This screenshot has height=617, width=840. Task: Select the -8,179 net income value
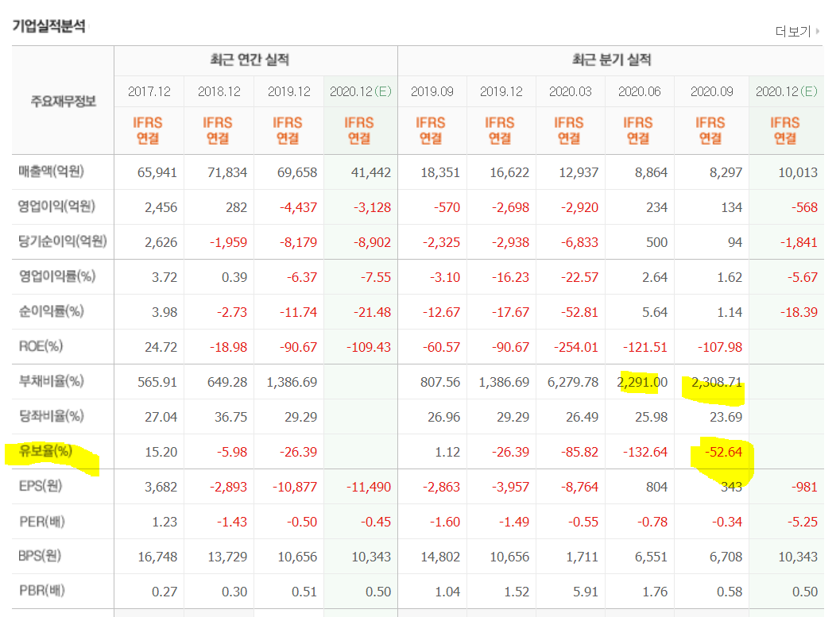point(298,242)
